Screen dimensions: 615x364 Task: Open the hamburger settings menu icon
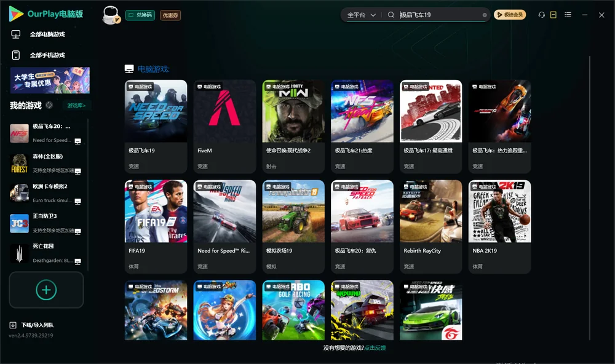(568, 15)
